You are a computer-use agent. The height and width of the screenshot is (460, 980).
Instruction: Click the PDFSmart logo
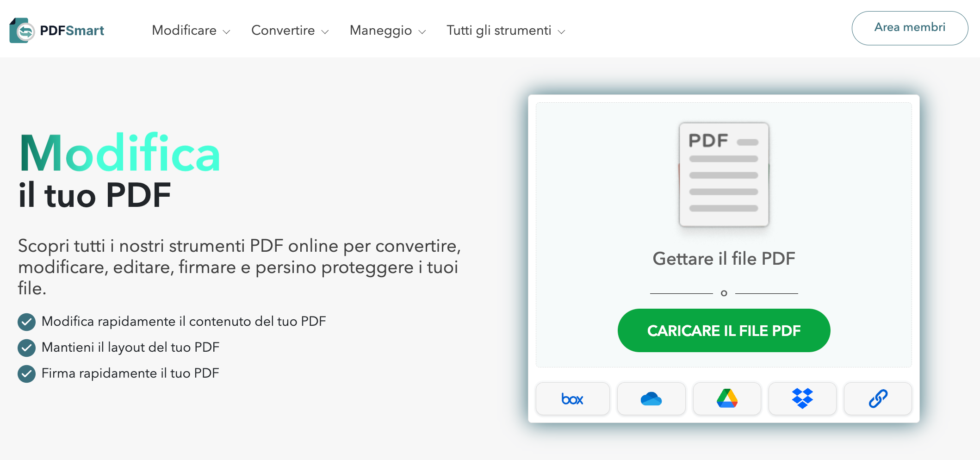[x=58, y=30]
